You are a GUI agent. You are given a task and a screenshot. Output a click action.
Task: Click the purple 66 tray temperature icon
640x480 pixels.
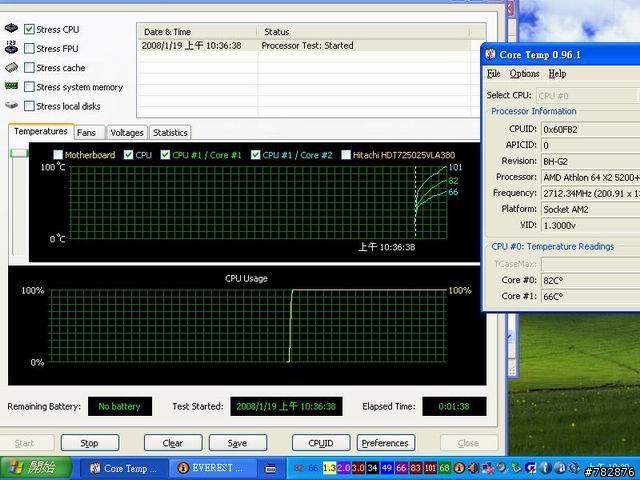click(401, 468)
